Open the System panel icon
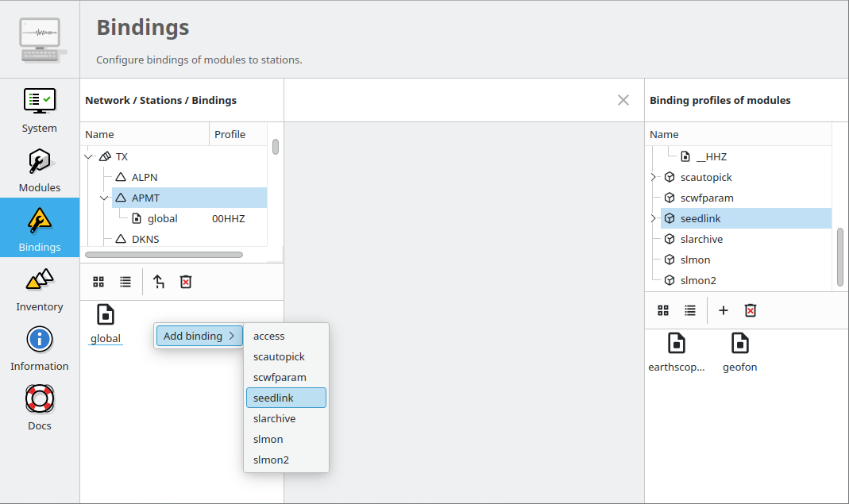849x504 pixels. 40,102
